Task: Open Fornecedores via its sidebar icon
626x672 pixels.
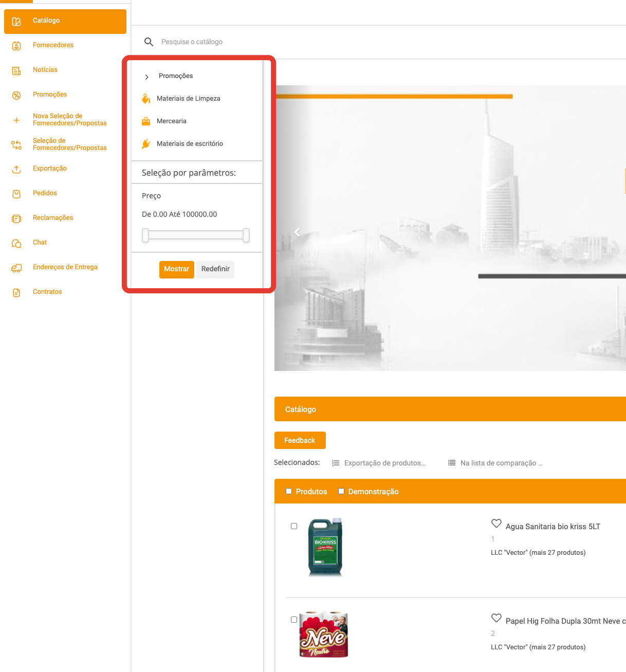Action: (16, 46)
